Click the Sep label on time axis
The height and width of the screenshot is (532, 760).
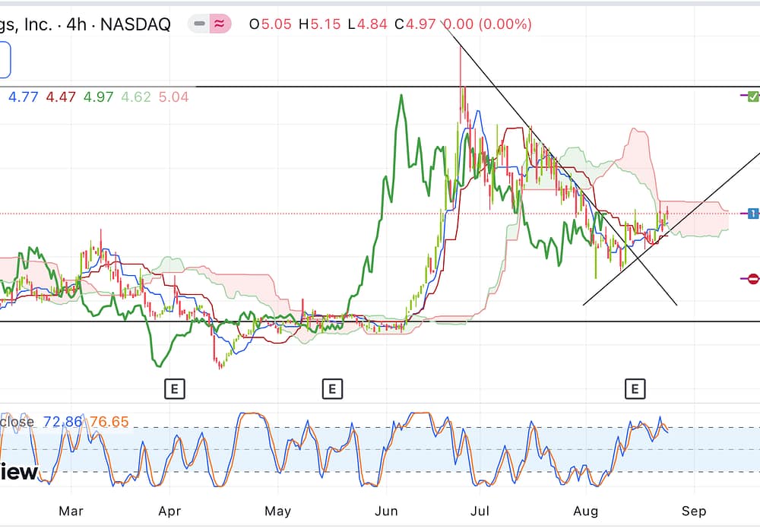click(x=693, y=511)
